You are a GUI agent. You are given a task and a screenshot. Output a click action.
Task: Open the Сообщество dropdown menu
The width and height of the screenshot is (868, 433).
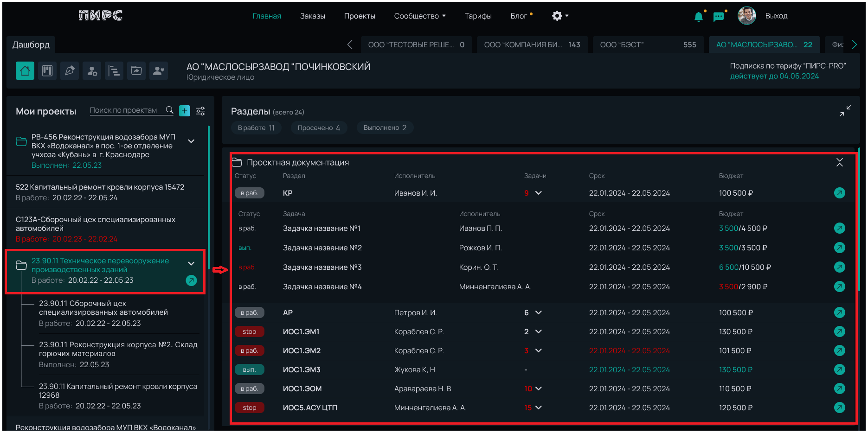(x=419, y=16)
